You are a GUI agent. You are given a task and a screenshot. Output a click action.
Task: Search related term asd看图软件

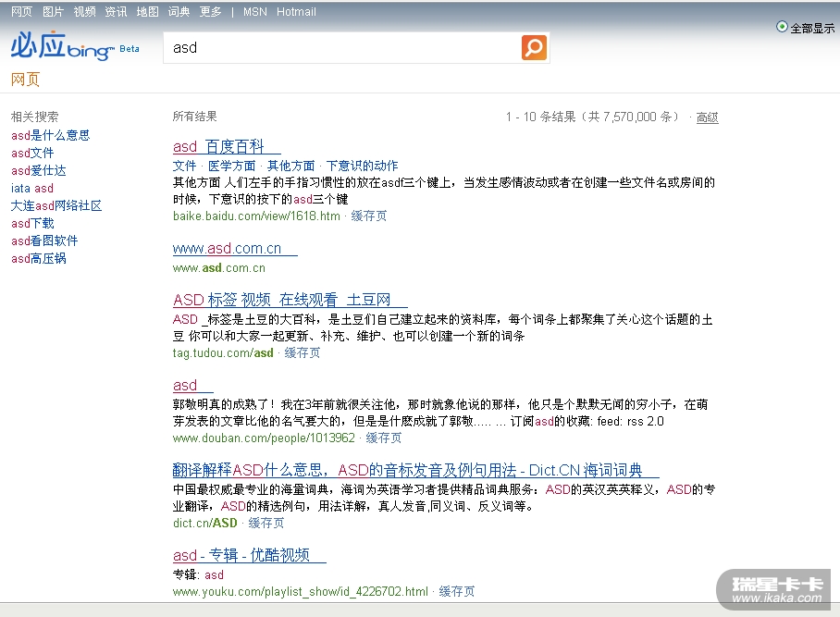(x=44, y=241)
